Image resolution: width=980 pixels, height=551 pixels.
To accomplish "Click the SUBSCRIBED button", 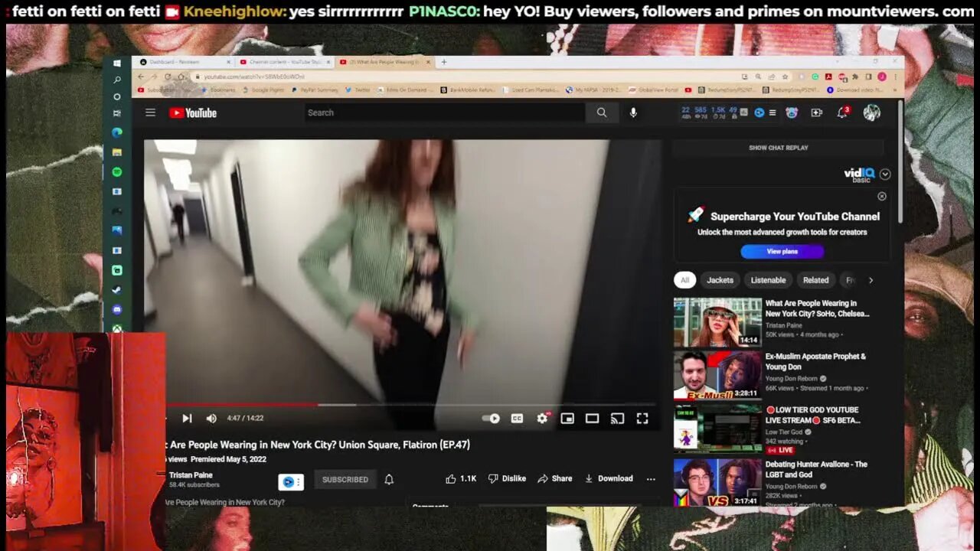I will [345, 479].
